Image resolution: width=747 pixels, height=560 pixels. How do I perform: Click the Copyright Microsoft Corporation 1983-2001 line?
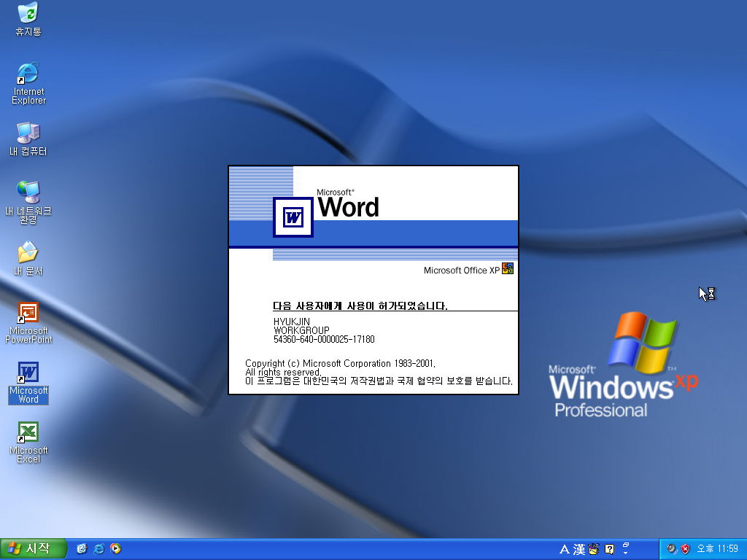(340, 363)
